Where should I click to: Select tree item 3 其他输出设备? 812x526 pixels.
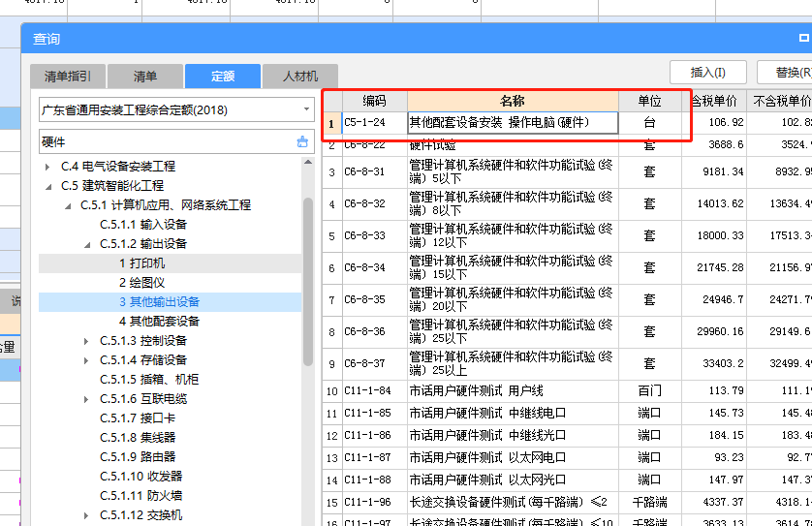pos(170,302)
